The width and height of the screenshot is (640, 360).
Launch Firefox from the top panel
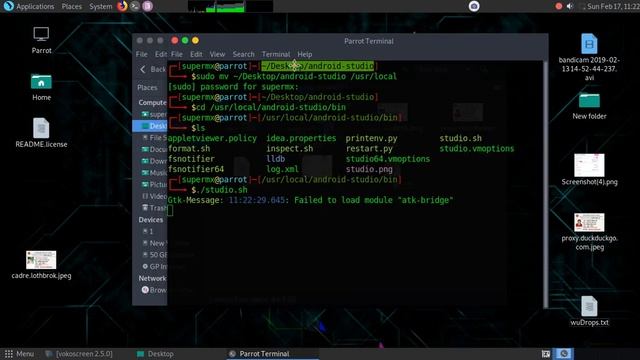pyautogui.click(x=122, y=6)
